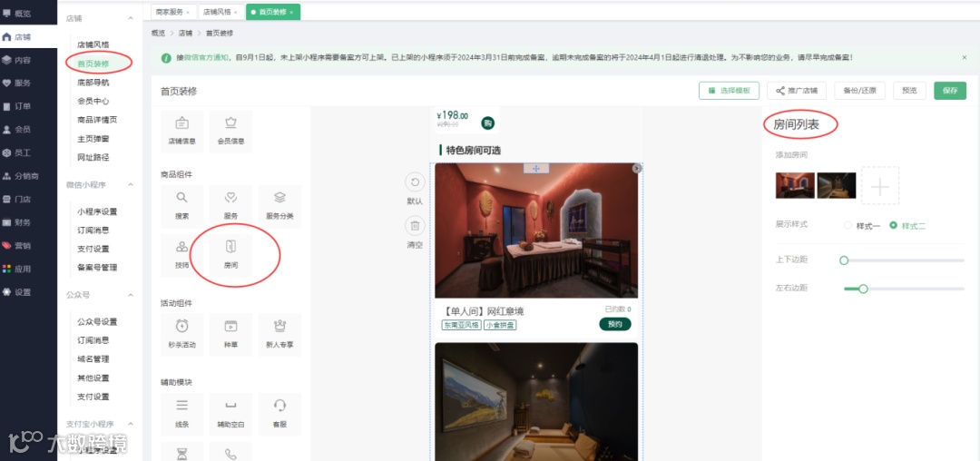The image size is (980, 461).
Task: Add the 客服 module
Action: coord(279,414)
